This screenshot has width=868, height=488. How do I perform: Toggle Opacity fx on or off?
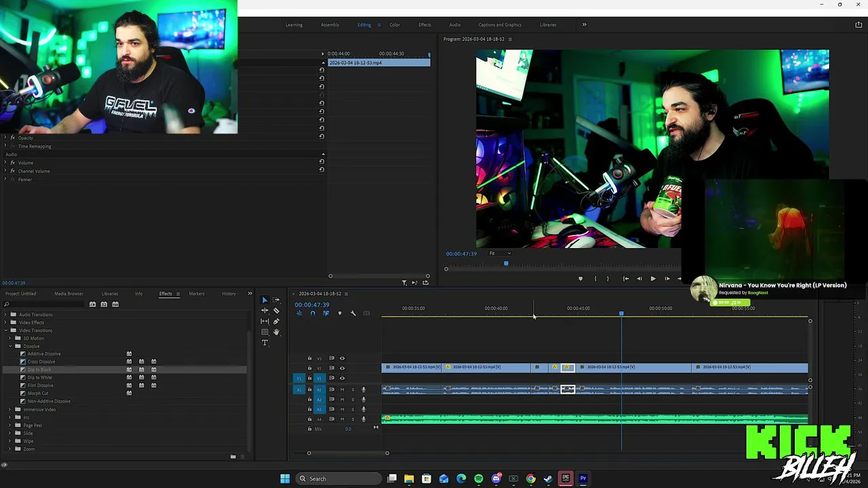[12, 138]
